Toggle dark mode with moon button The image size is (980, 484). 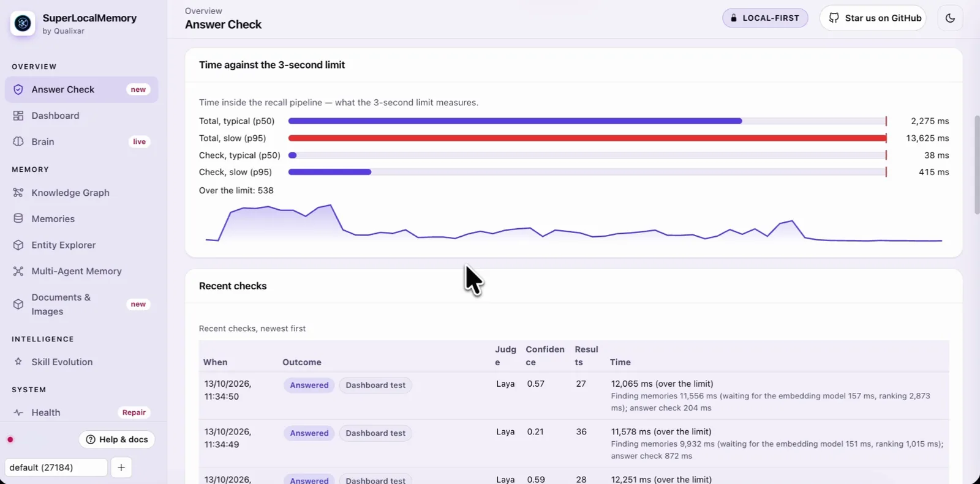950,18
